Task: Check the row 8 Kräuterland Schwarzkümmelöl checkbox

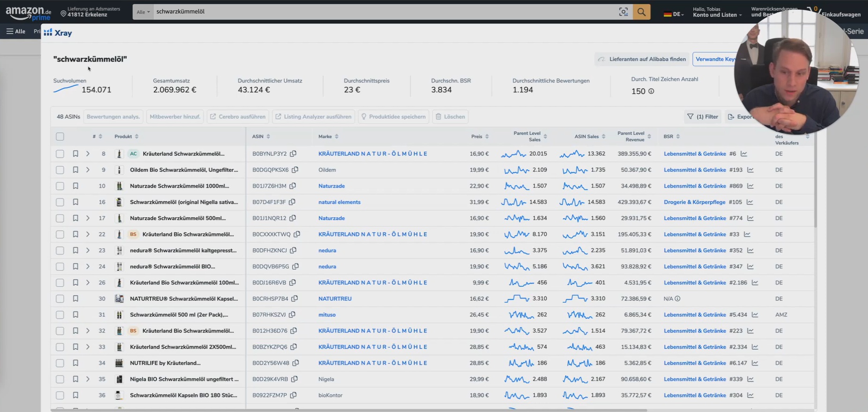Action: pyautogui.click(x=60, y=153)
